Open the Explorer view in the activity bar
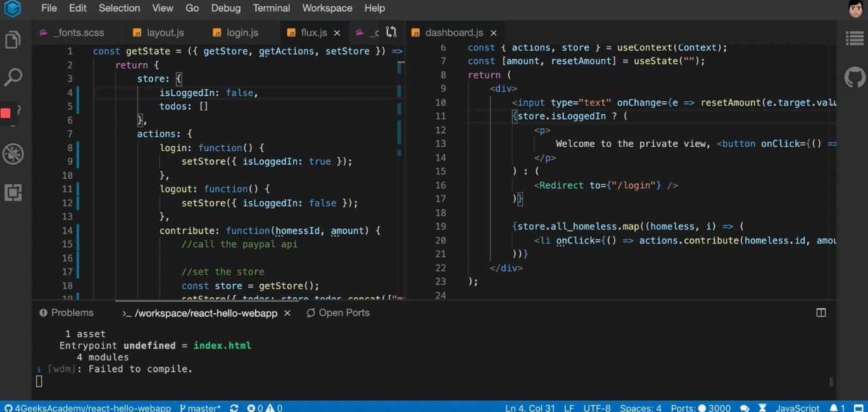 tap(13, 39)
